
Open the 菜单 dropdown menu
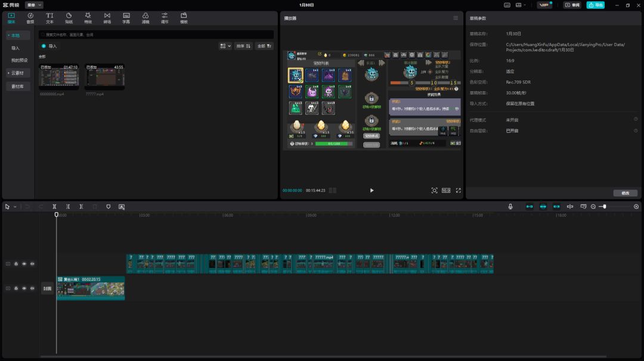tap(34, 5)
